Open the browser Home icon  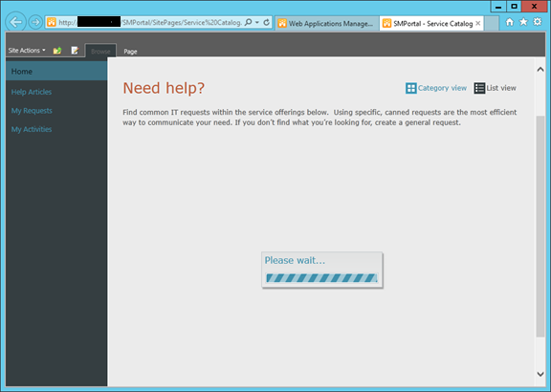pos(509,22)
